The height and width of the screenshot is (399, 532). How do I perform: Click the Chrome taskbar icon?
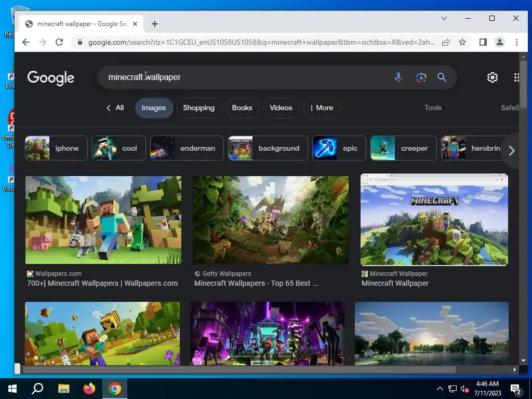tap(115, 389)
